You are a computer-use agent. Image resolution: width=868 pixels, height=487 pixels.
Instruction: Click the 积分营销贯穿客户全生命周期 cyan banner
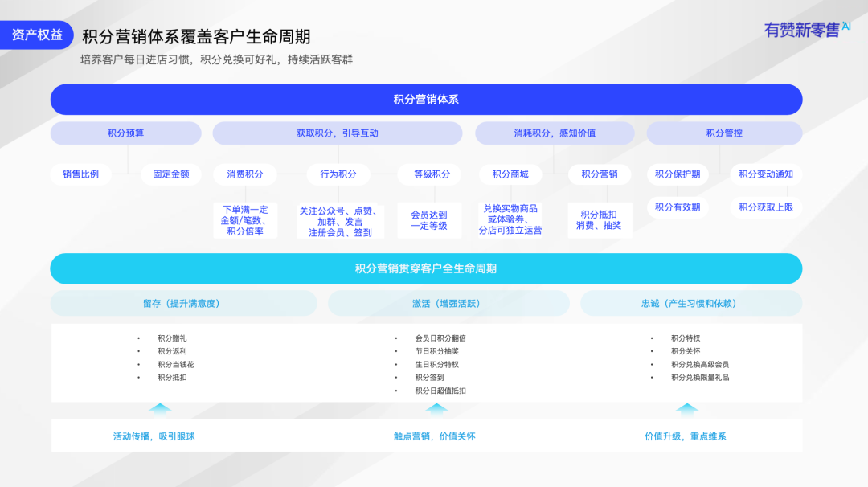(426, 268)
